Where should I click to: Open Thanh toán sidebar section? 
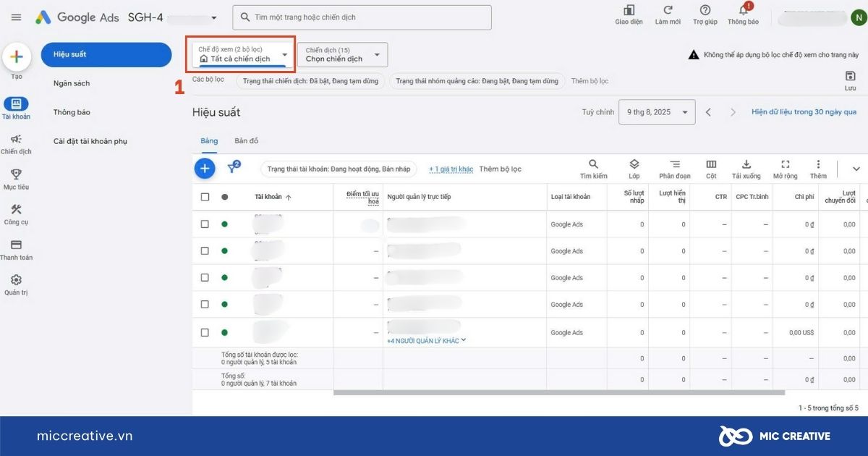pyautogui.click(x=16, y=250)
